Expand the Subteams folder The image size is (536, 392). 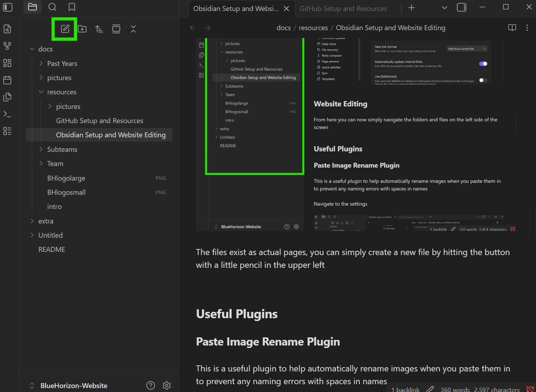coord(41,149)
